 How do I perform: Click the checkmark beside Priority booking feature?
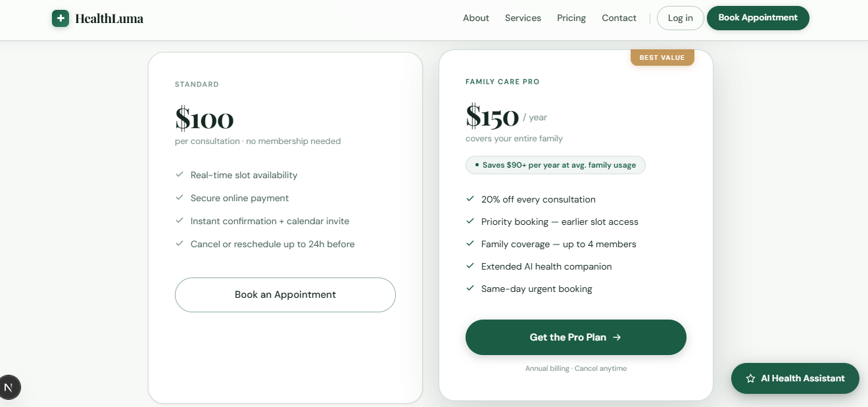470,222
